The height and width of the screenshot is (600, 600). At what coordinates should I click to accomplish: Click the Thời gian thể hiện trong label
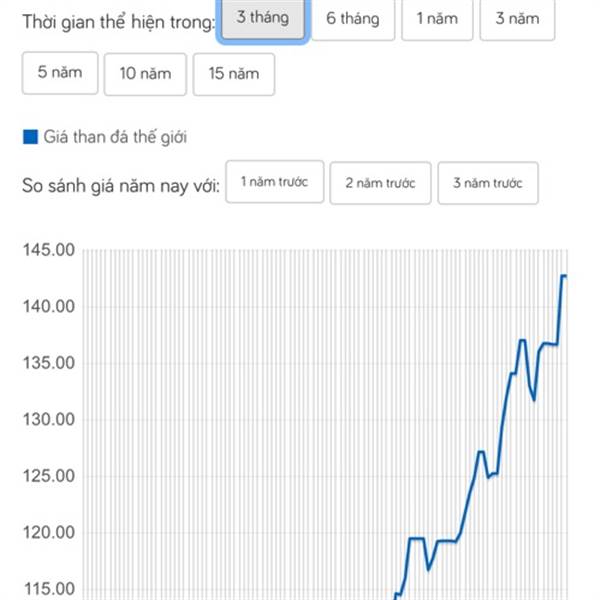(x=119, y=22)
